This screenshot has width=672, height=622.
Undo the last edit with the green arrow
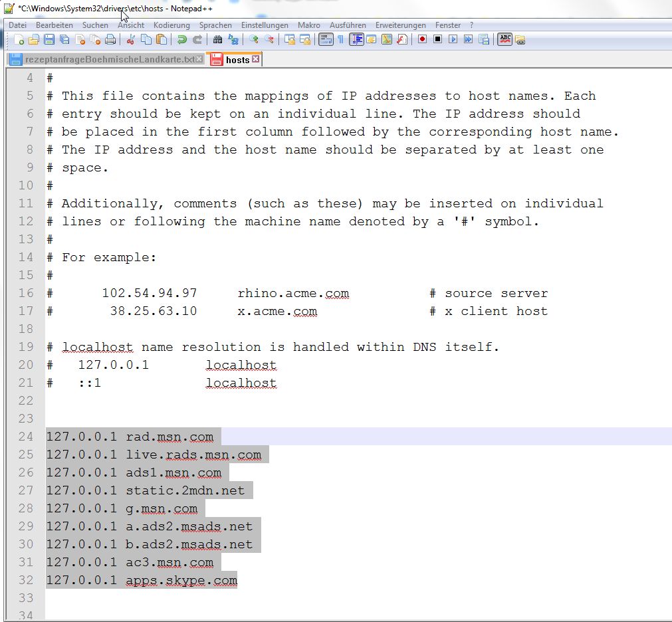[x=181, y=40]
